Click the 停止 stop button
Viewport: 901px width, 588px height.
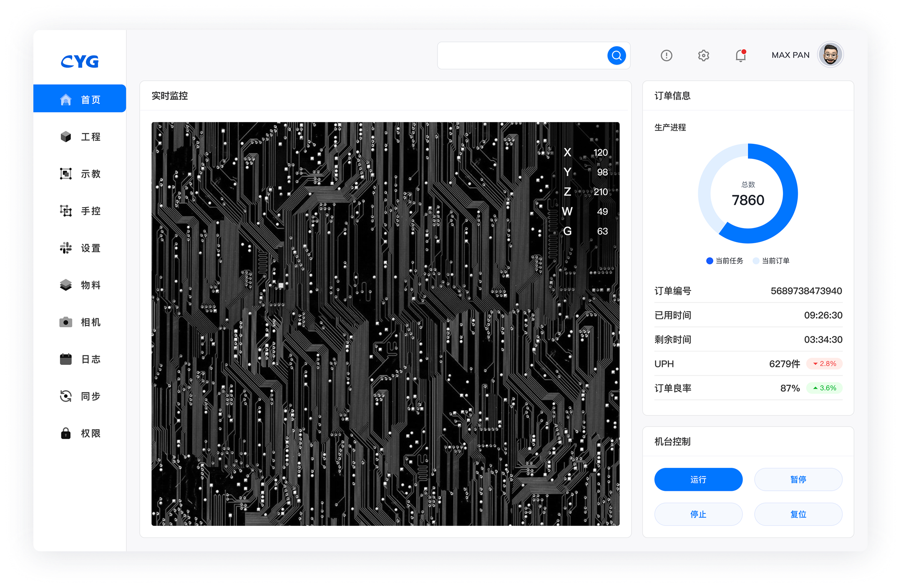click(x=698, y=514)
